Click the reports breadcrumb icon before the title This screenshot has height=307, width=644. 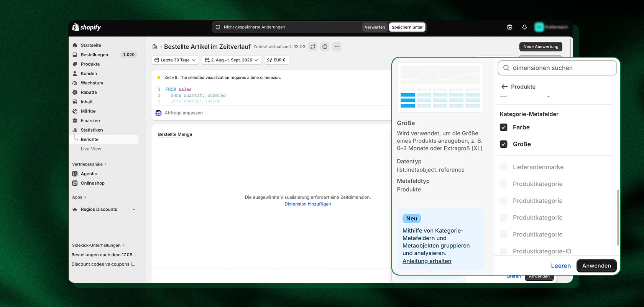155,47
